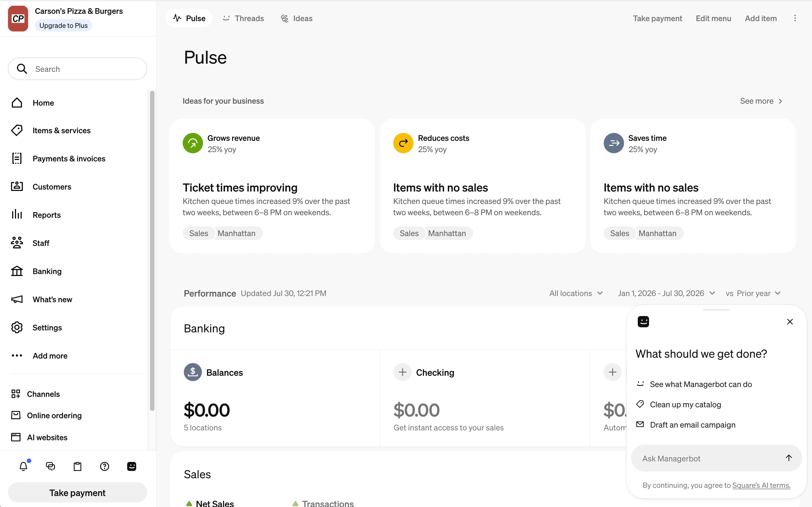Click the vertical three-dot more options icon
This screenshot has width=812, height=507.
coord(795,18)
